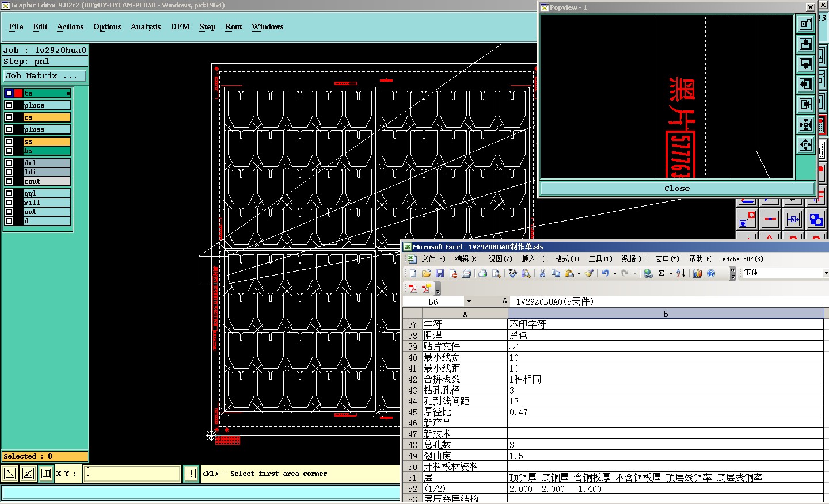Screen dimensions: 829x504
Task: Click the Excel Open folder icon
Action: (426, 273)
